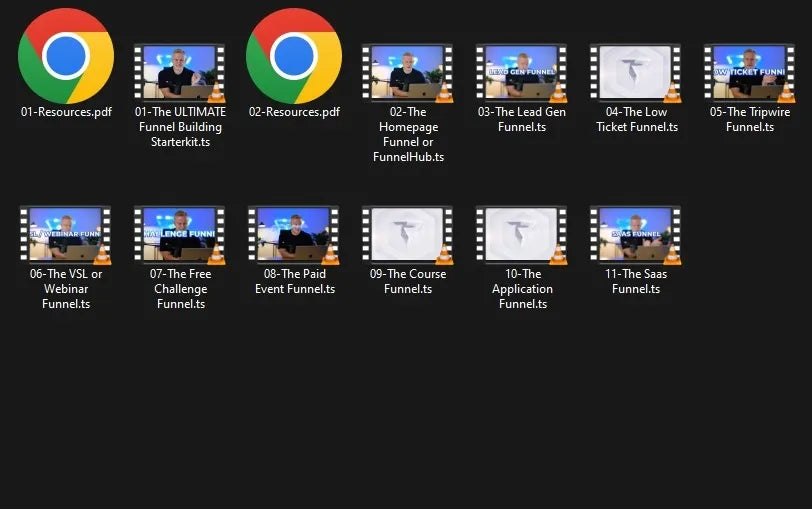The image size is (812, 509).
Task: Select the 08-The Paid Event Funnel thumbnail
Action: pos(294,234)
